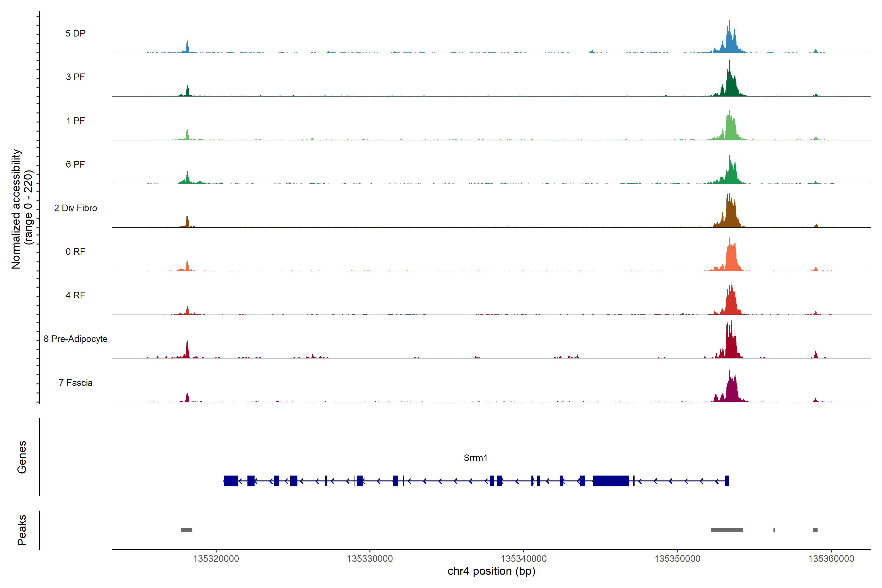The width and height of the screenshot is (882, 588).
Task: Click the orange main peak in 0 RF track
Action: [x=731, y=259]
